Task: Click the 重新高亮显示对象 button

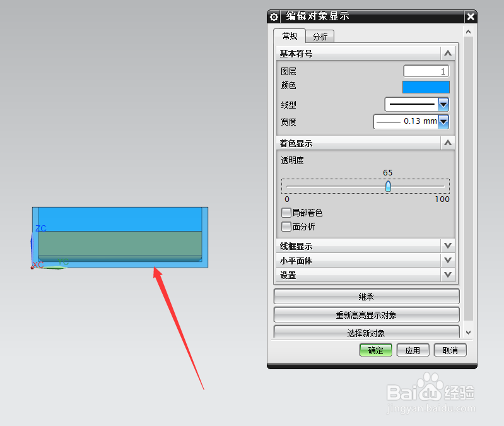Action: 366,315
